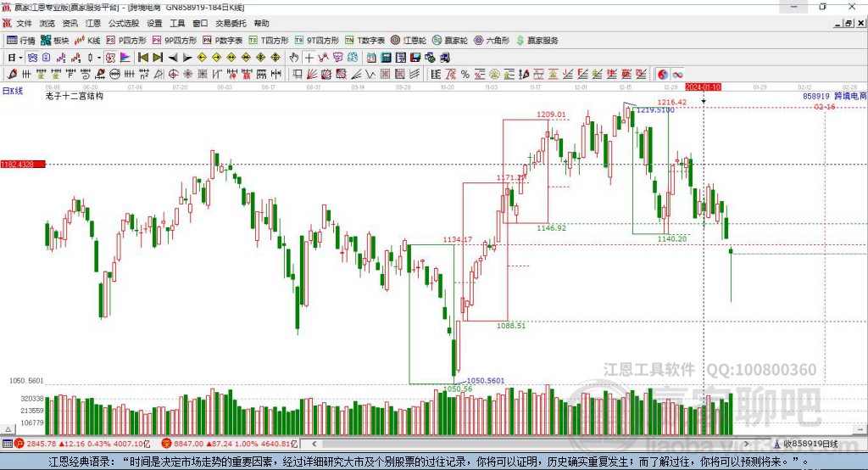
Task: Select the rectangle box drawing tool
Action: coord(297,74)
